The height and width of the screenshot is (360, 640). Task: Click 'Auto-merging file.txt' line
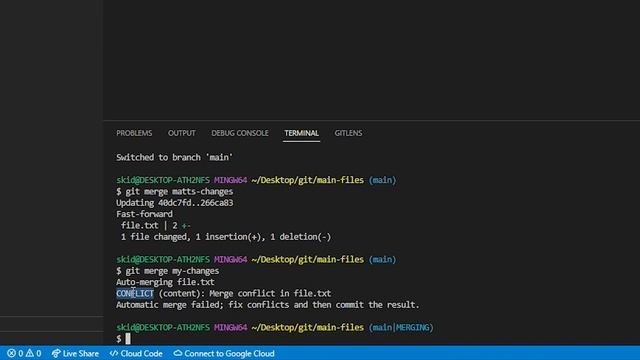[x=165, y=282]
